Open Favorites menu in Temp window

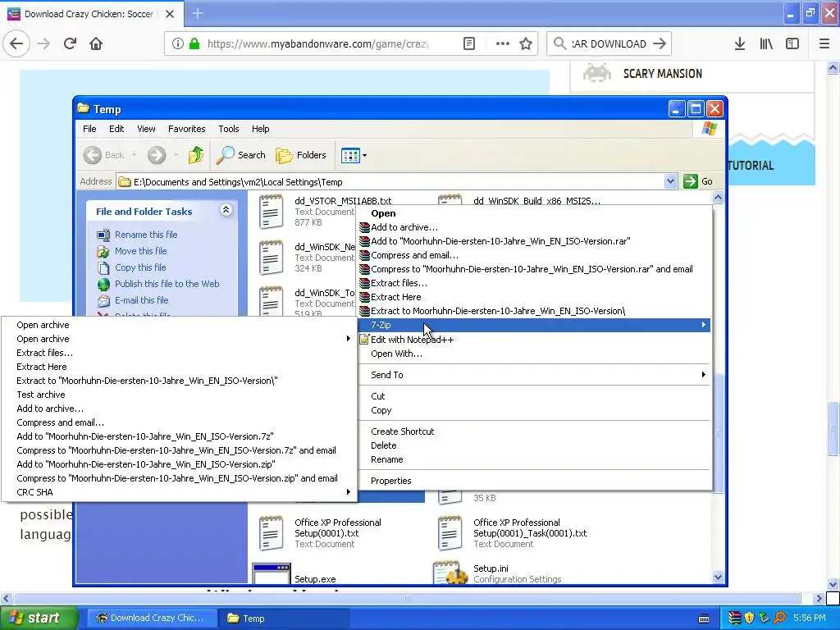tap(186, 129)
